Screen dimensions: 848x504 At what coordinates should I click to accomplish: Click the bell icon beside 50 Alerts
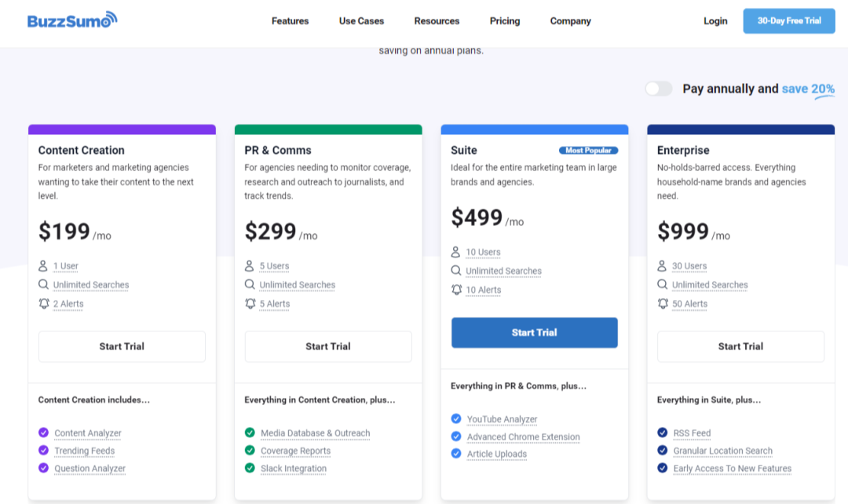[663, 303]
